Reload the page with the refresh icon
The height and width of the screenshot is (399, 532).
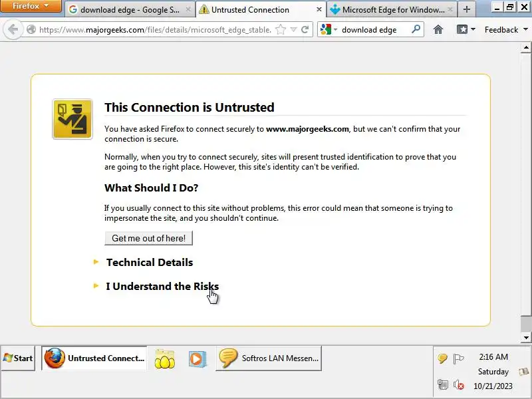(x=305, y=30)
